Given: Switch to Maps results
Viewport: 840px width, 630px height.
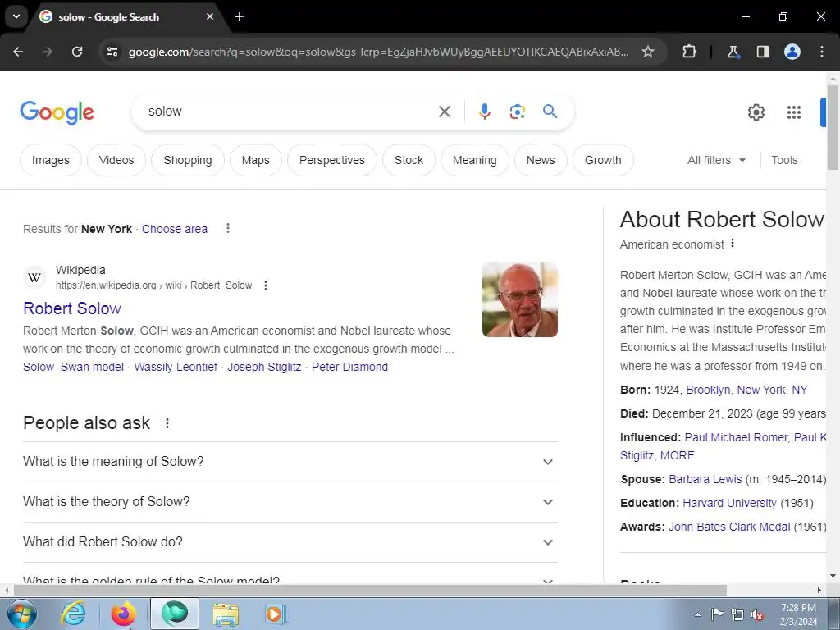Looking at the screenshot, I should pyautogui.click(x=256, y=160).
